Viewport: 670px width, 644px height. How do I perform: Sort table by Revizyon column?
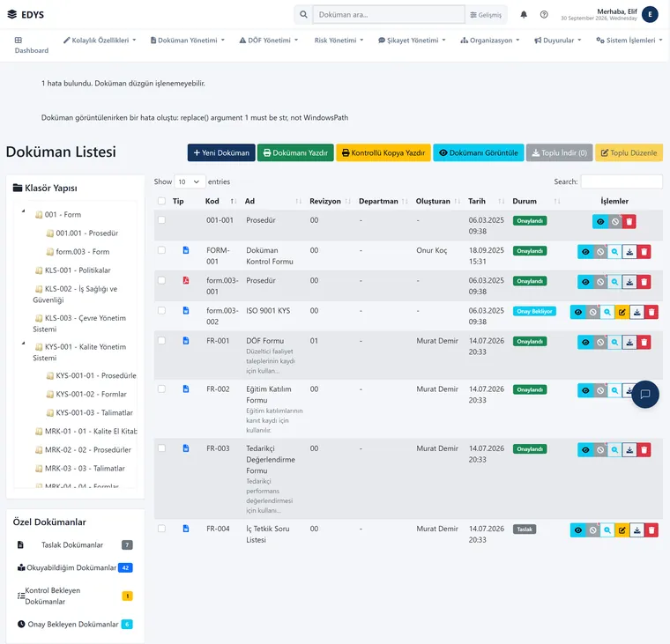point(330,201)
